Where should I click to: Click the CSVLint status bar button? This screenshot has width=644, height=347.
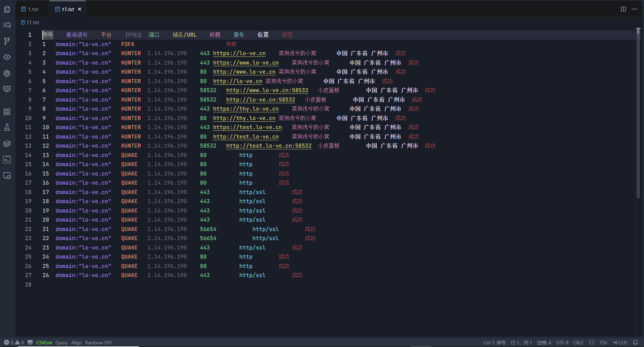(x=44, y=343)
